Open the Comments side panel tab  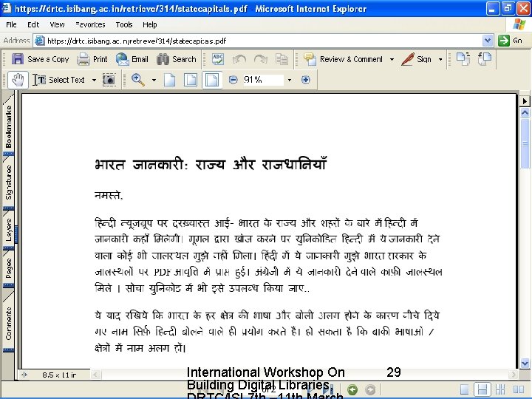(x=8, y=324)
